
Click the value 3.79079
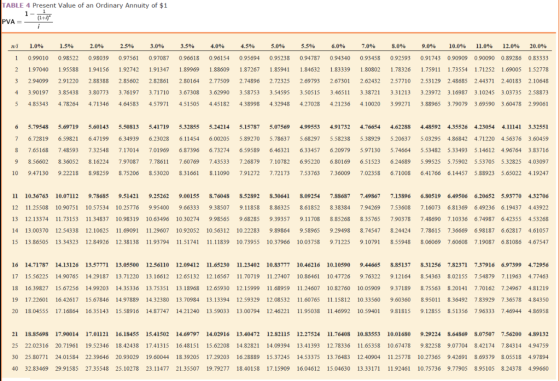point(458,104)
